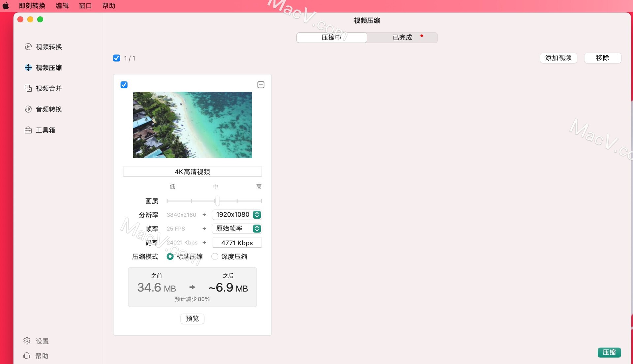Click the 设置 label in sidebar
This screenshot has width=633, height=364.
point(42,341)
